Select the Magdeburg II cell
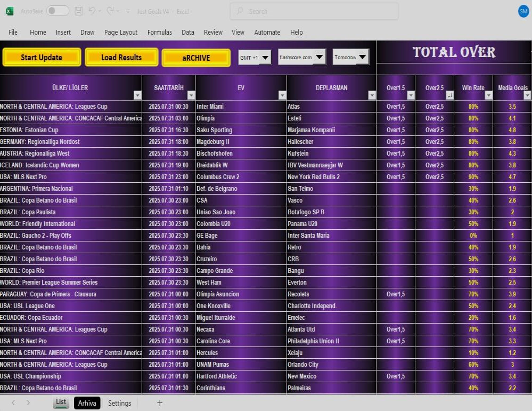 pyautogui.click(x=241, y=142)
